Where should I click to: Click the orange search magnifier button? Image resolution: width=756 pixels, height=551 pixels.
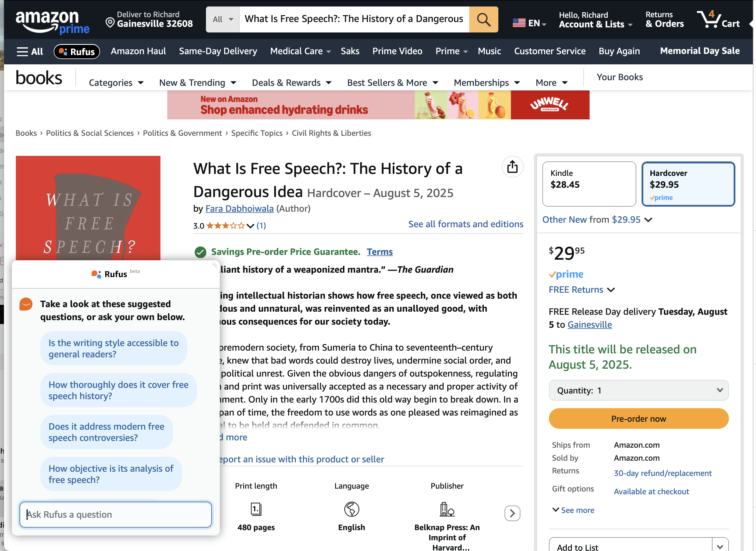click(x=483, y=19)
